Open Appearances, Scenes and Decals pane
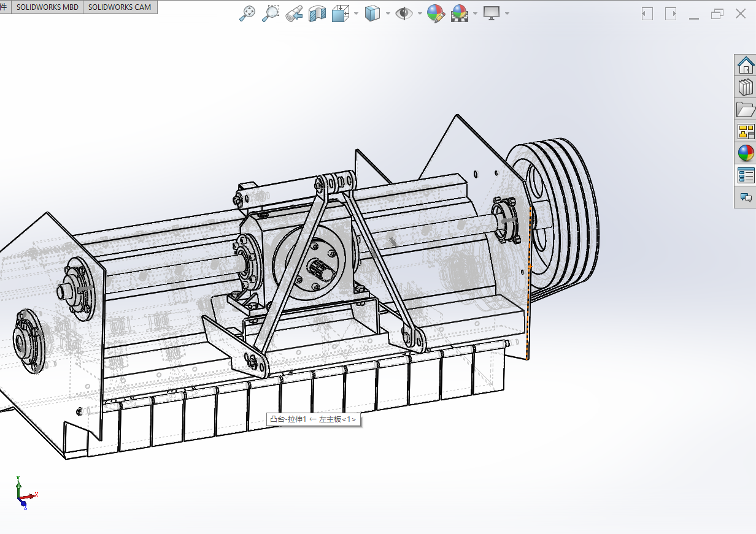This screenshot has width=756, height=534. tap(746, 153)
